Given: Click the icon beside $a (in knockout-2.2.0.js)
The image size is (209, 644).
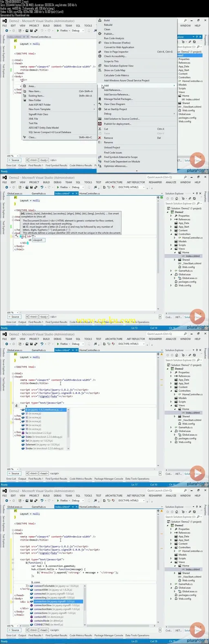Looking at the screenshot, I should point(23,433).
